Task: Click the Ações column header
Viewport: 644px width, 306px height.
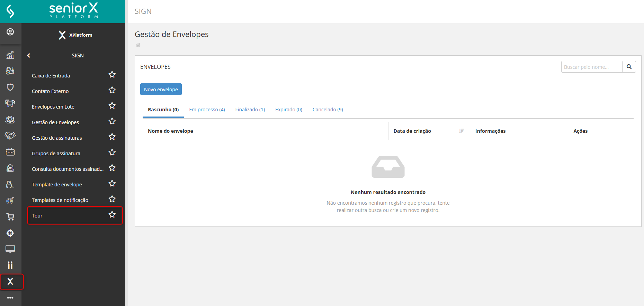Action: [x=581, y=131]
